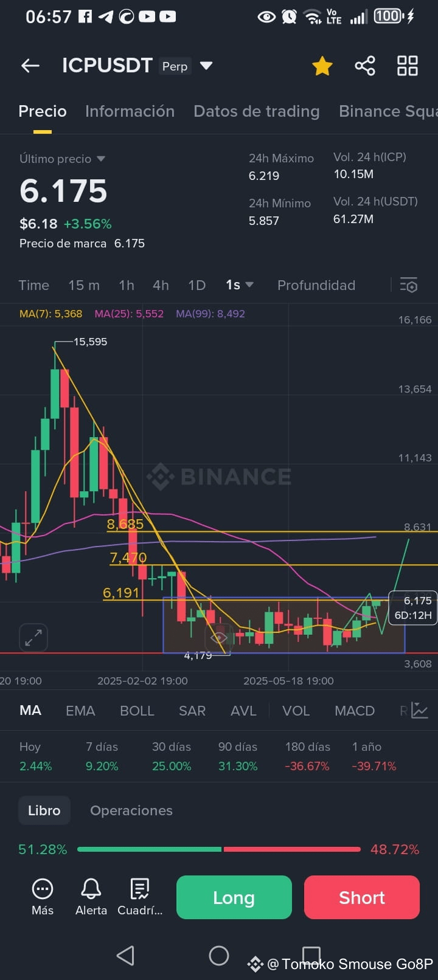Tap the MA(7): 5,368 indicator label
The width and height of the screenshot is (438, 980).
50,314
